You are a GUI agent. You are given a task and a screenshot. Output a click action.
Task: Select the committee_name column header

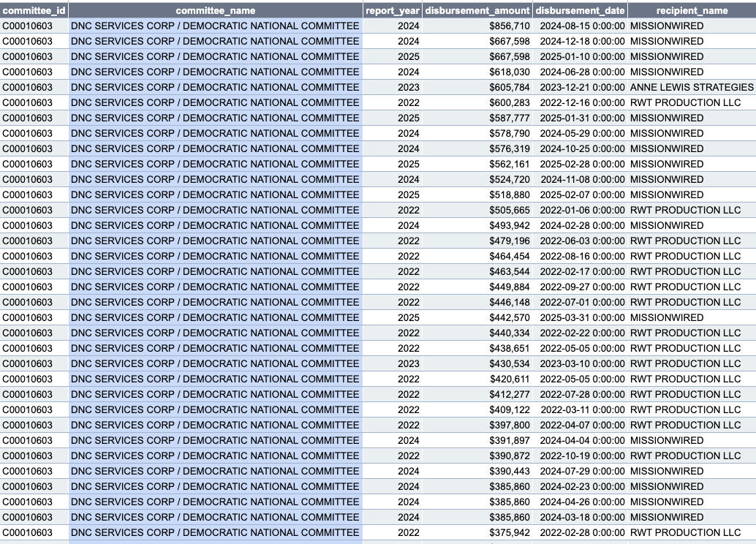pos(215,10)
